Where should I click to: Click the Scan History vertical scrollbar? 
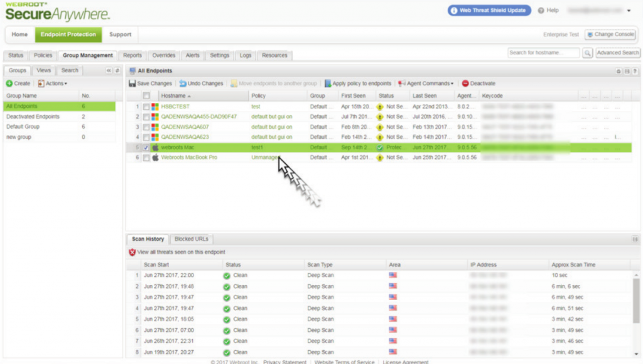[x=636, y=301]
